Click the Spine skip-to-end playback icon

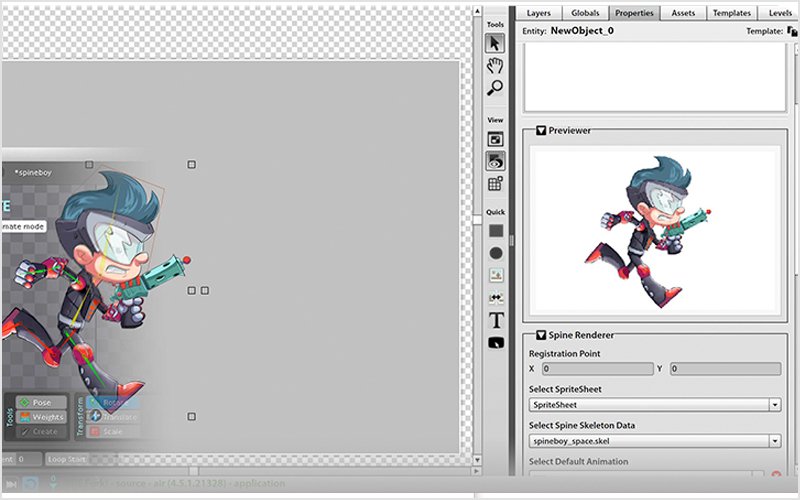click(11, 484)
